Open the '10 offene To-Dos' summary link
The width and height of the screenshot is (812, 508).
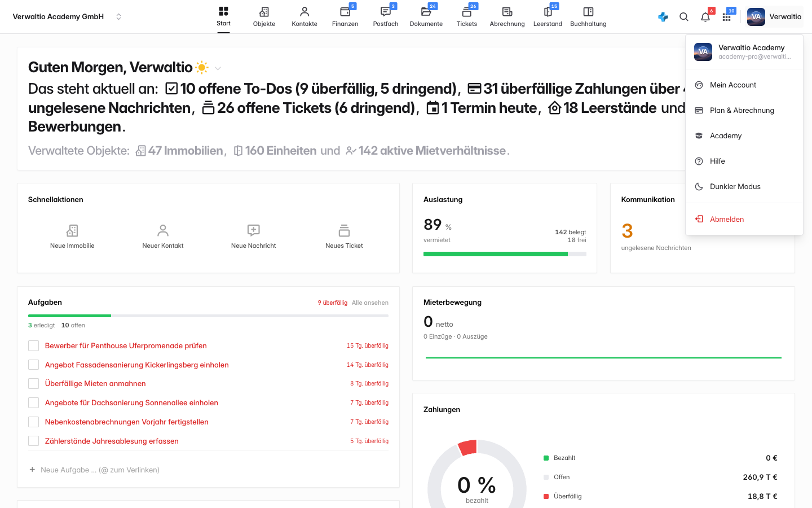click(311, 89)
